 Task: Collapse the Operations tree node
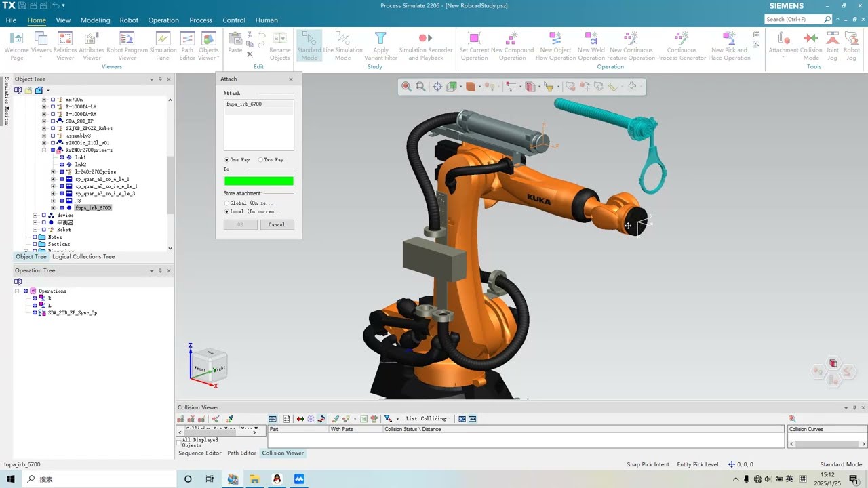(18, 291)
